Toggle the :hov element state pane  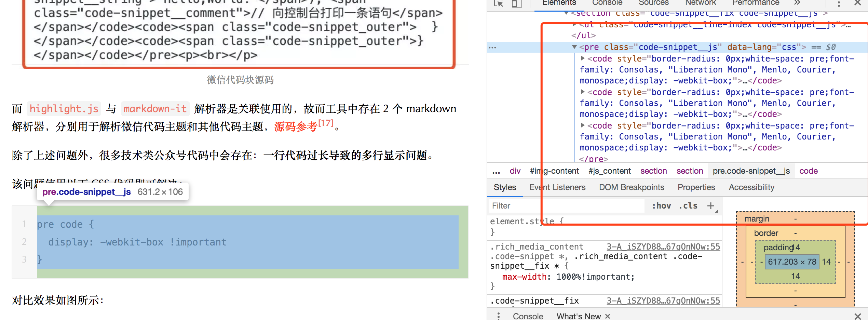pyautogui.click(x=662, y=205)
